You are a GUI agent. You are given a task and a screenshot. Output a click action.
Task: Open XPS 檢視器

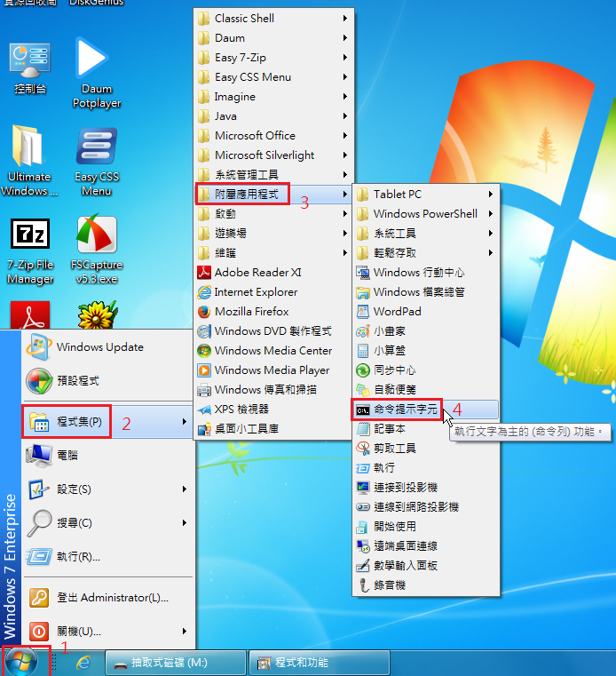(x=273, y=410)
